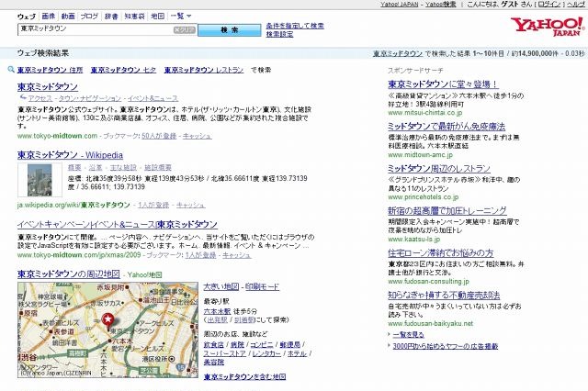The image size is (588, 391).
Task: Click the 美容院 nearby link
Action: tap(214, 362)
